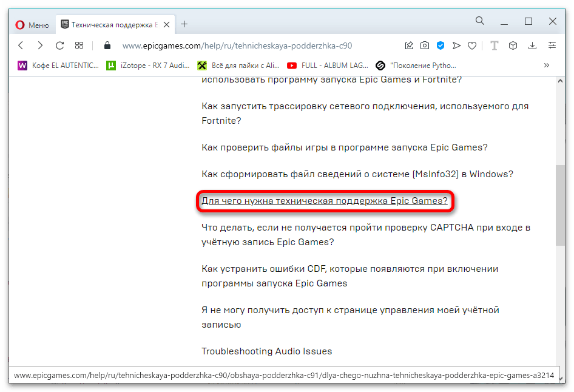This screenshot has height=392, width=574.
Task: Open the Как проверить файлы игры article
Action: (x=345, y=147)
